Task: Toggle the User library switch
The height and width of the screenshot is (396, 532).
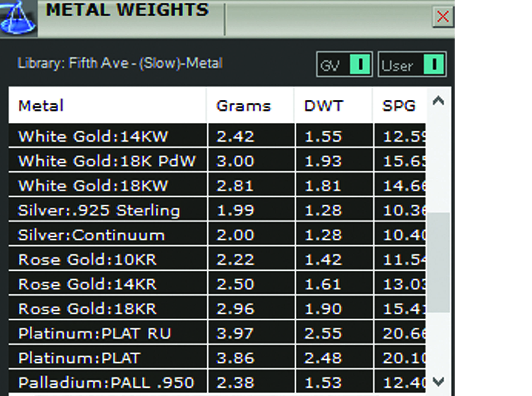Action: (x=434, y=64)
